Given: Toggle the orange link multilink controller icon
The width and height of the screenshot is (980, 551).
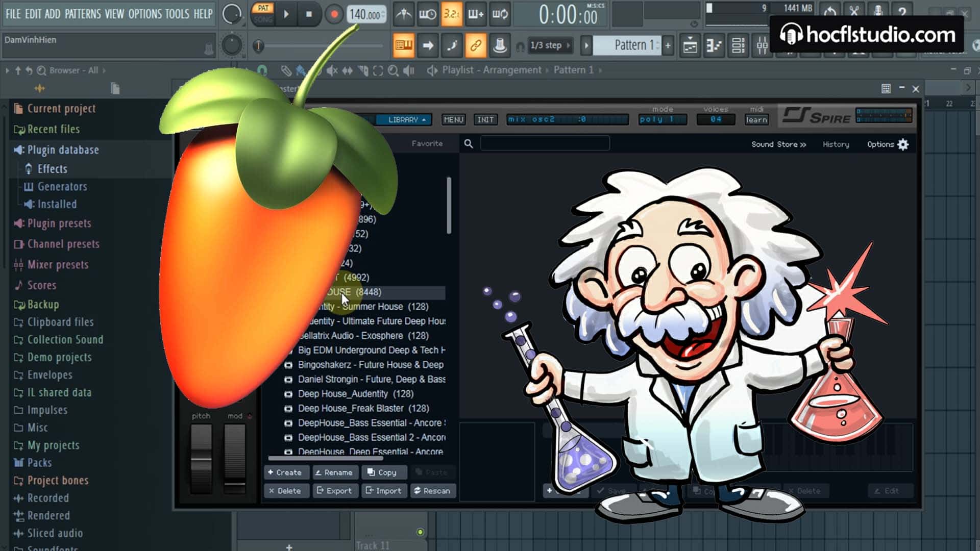Looking at the screenshot, I should [x=476, y=45].
